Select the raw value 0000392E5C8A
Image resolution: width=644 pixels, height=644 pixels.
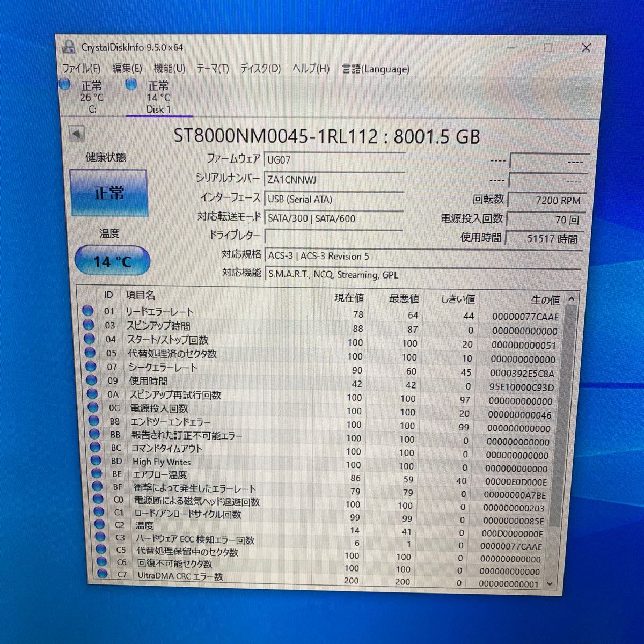[x=522, y=373]
